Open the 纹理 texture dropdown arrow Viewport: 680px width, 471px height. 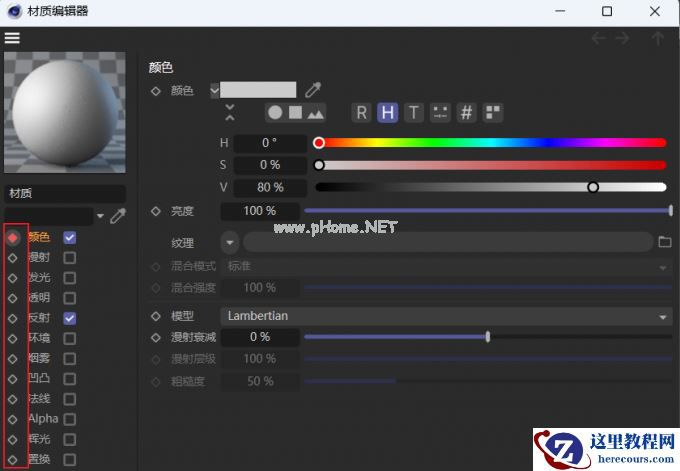tap(230, 242)
